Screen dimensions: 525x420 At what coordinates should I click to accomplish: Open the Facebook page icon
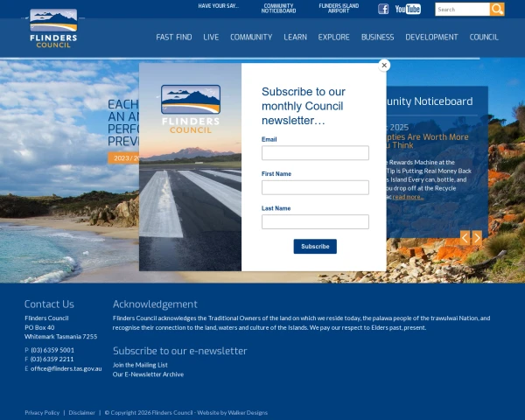383,9
